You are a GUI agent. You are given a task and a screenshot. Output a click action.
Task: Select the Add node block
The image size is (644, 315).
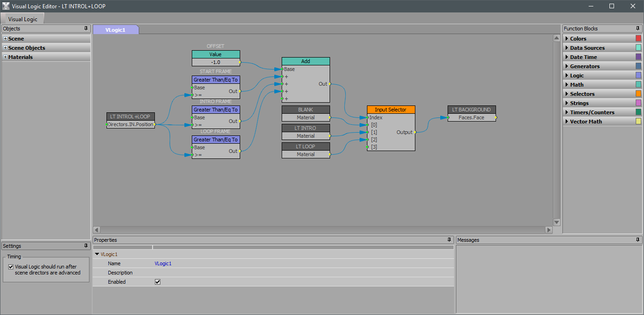coord(305,61)
